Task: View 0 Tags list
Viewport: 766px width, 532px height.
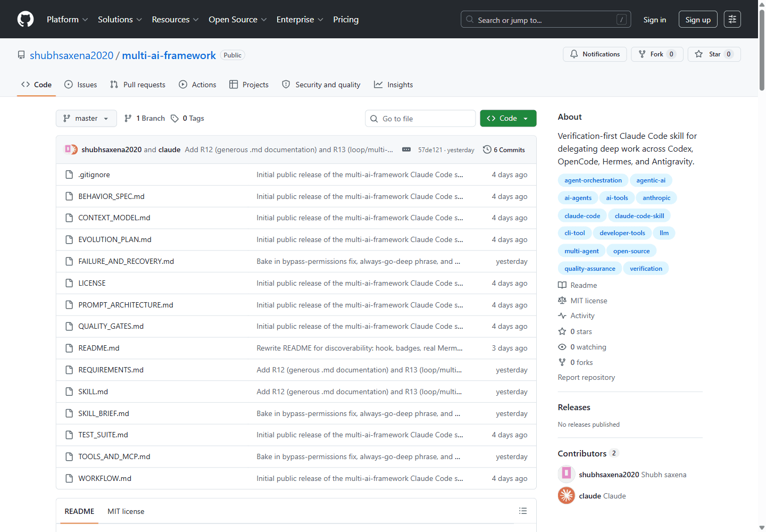Action: click(x=188, y=118)
